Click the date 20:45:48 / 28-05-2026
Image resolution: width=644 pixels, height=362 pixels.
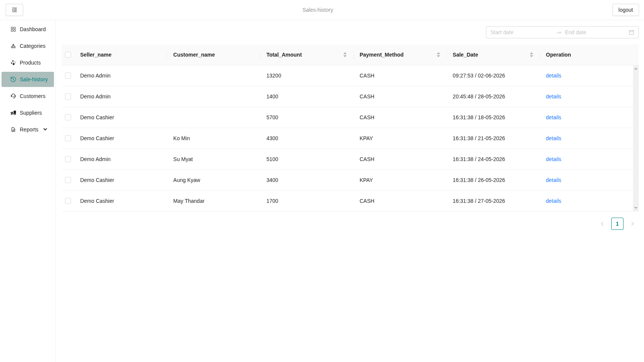[479, 96]
